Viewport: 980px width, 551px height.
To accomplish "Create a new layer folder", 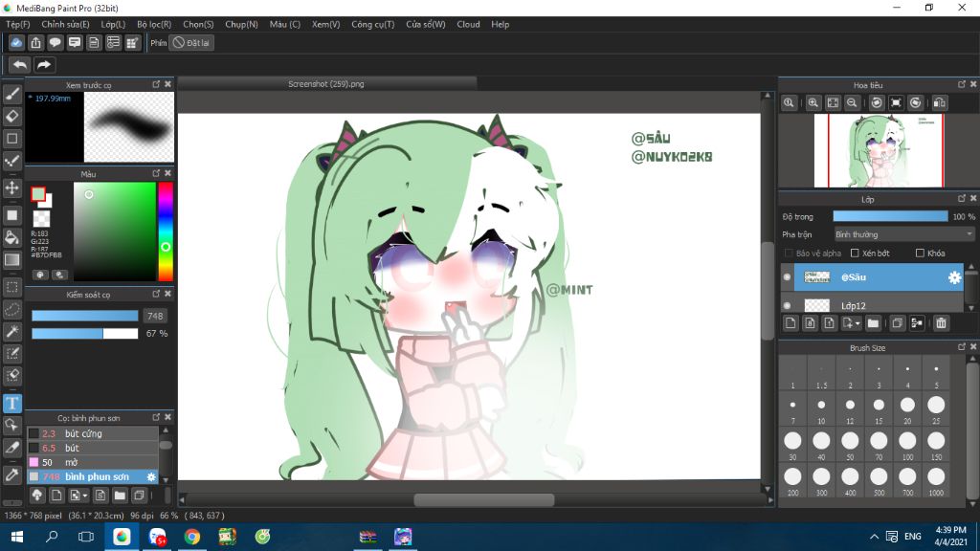I will (x=873, y=323).
